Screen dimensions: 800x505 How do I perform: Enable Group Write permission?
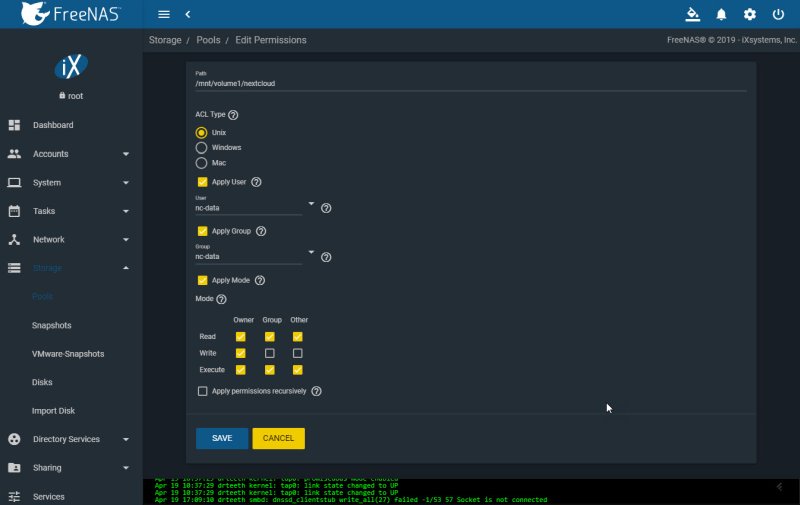(269, 353)
